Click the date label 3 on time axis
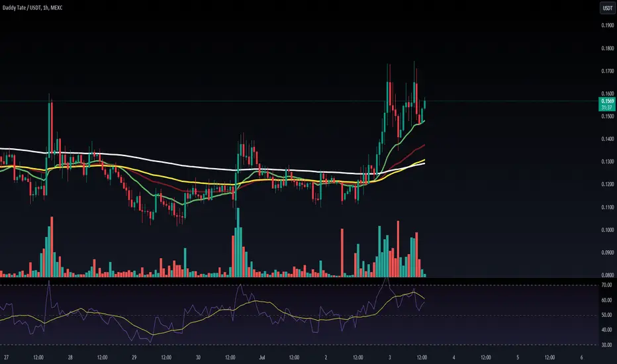617x364 pixels. tap(389, 357)
